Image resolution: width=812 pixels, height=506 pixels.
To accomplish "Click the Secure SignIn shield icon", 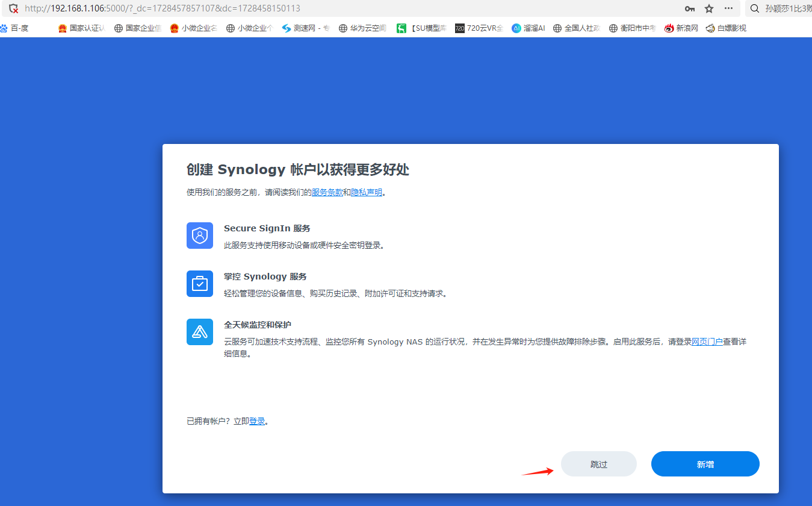I will coord(200,236).
